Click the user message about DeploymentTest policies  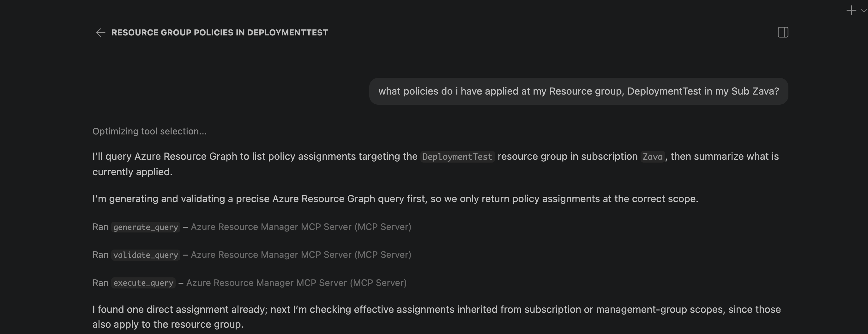[x=579, y=91]
